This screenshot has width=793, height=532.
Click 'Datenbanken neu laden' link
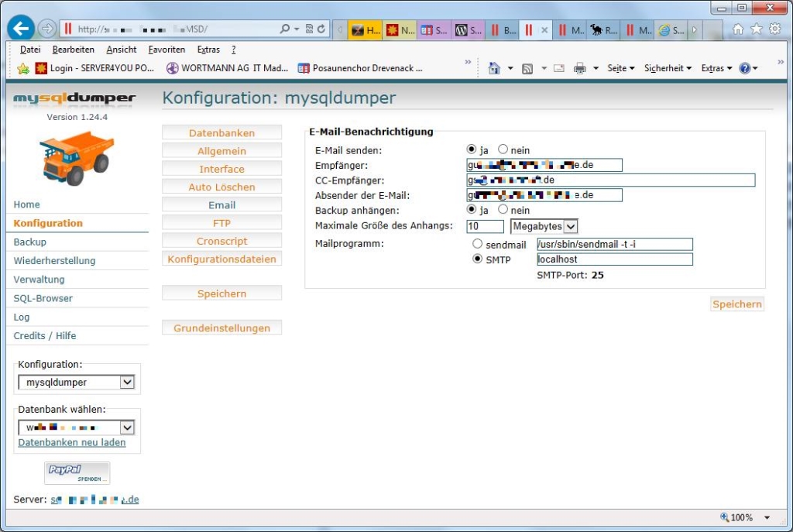tap(71, 443)
